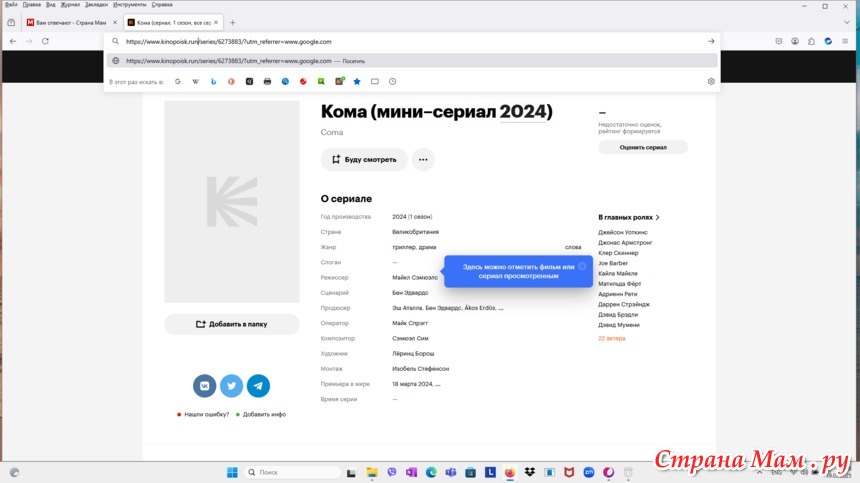
Task: Open Windows Start menu
Action: pyautogui.click(x=233, y=472)
